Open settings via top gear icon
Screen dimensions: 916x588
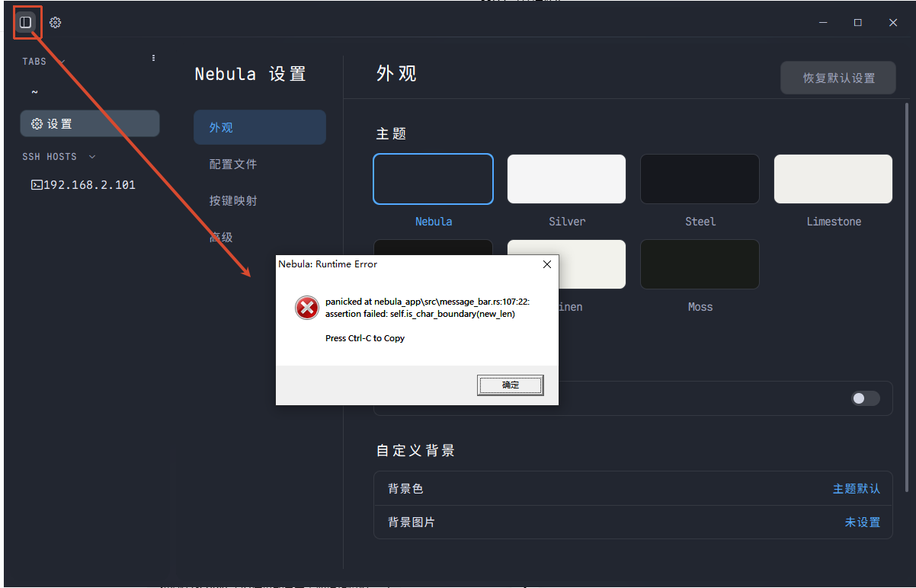[55, 23]
